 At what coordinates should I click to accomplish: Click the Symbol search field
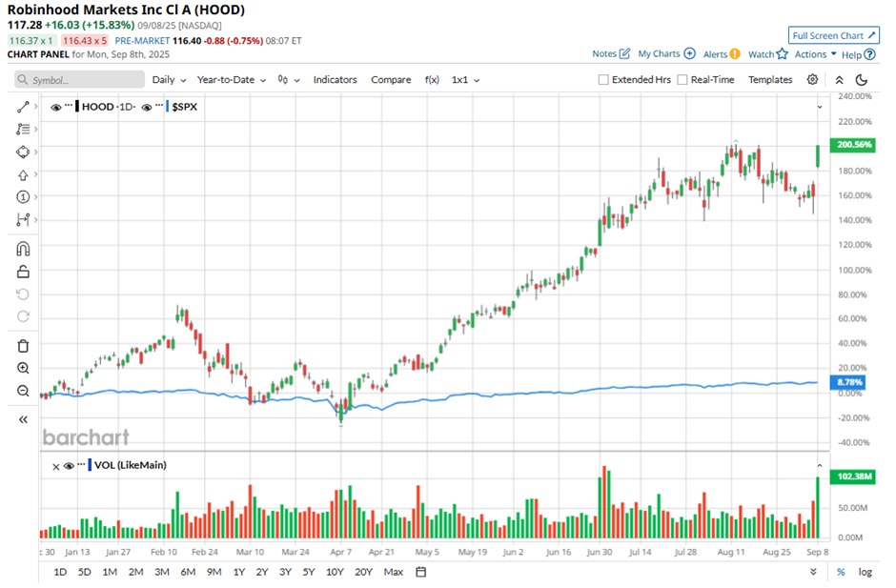coord(79,80)
